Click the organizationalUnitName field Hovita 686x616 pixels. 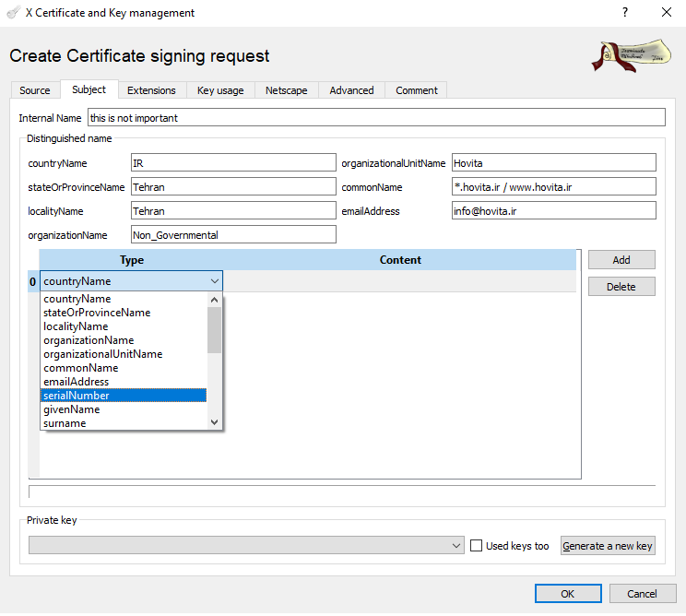pos(554,162)
